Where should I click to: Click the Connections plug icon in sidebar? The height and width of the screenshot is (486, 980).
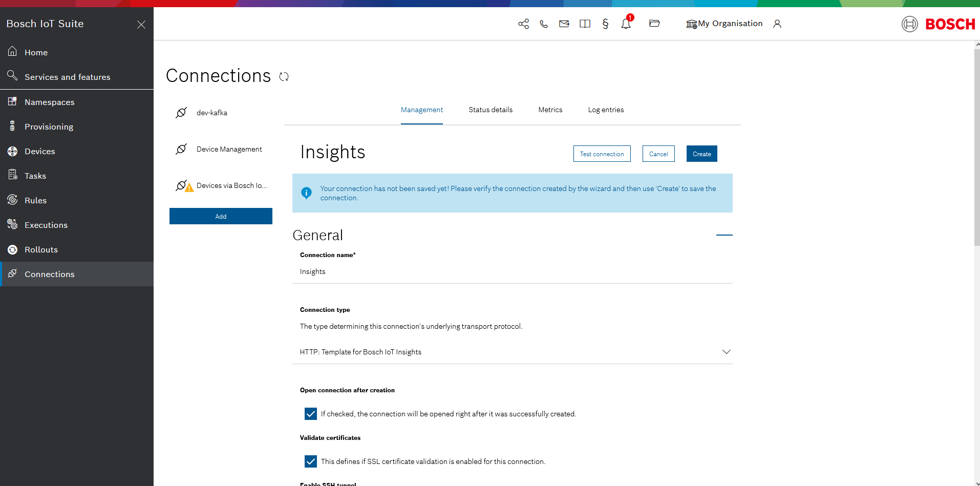coord(12,273)
